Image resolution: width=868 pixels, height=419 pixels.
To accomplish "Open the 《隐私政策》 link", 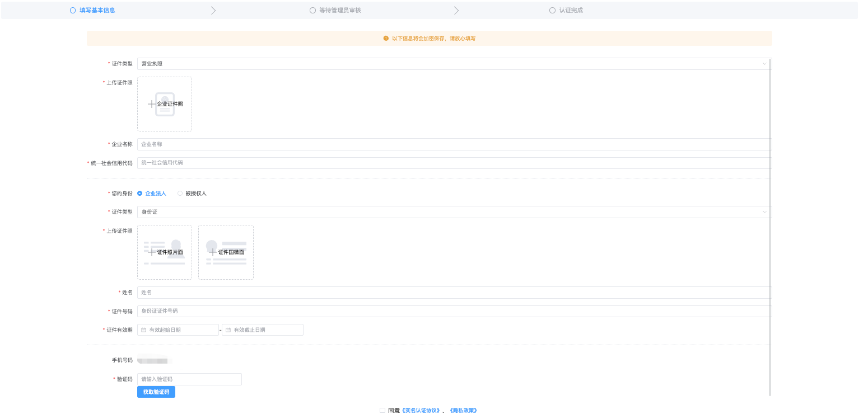I will click(x=463, y=411).
